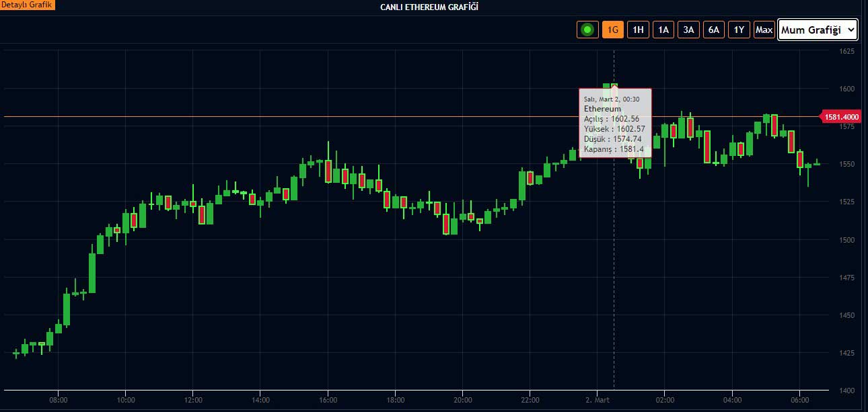The image size is (868, 412).
Task: Click the Salı, Mart 2, 00:30 tooltip date
Action: click(x=612, y=99)
